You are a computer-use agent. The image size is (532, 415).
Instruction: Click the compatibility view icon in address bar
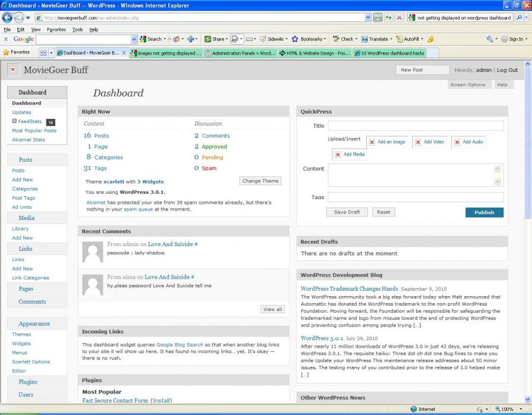[377, 18]
